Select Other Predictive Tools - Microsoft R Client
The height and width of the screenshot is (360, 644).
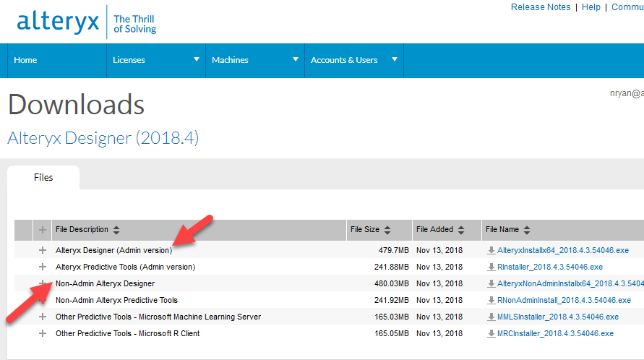click(128, 334)
